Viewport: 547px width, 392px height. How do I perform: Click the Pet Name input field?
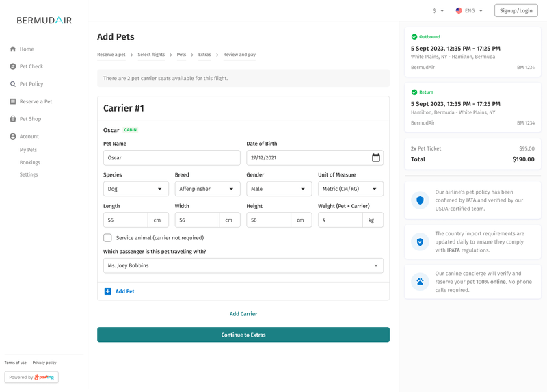coord(172,158)
